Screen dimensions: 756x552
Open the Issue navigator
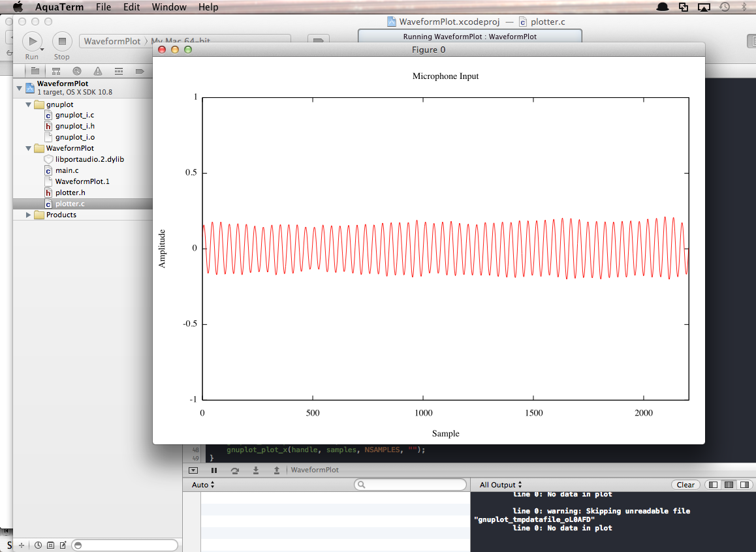98,70
